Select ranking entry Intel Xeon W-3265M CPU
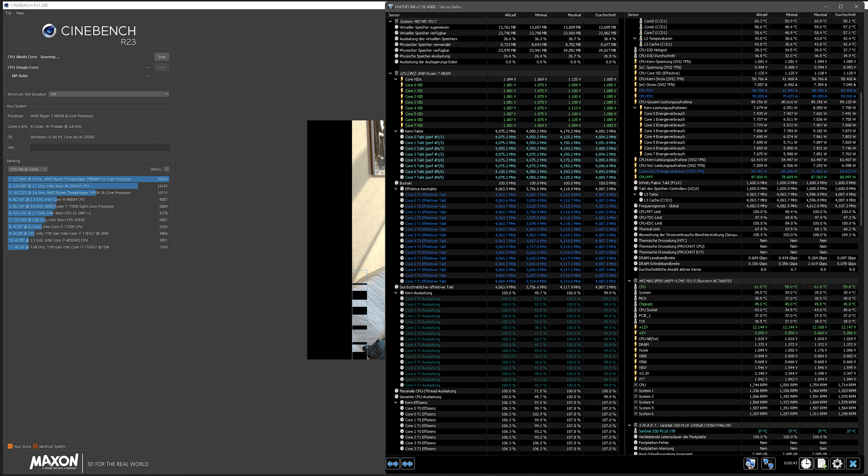 coord(88,186)
